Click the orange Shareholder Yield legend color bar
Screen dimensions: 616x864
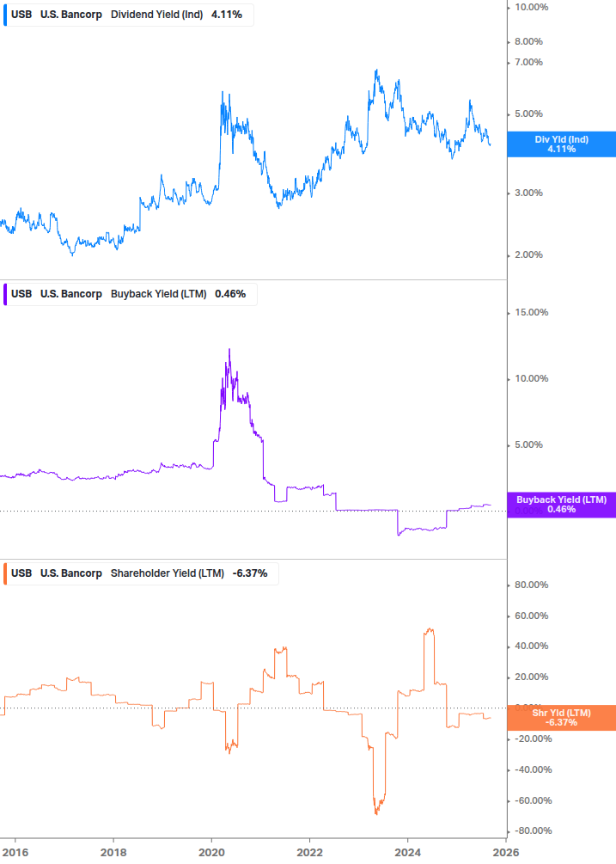pyautogui.click(x=5, y=573)
